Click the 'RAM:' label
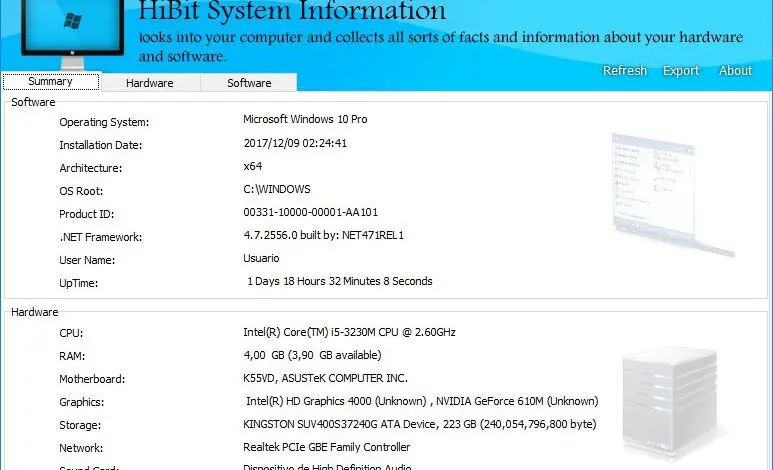The height and width of the screenshot is (470, 773). point(72,356)
